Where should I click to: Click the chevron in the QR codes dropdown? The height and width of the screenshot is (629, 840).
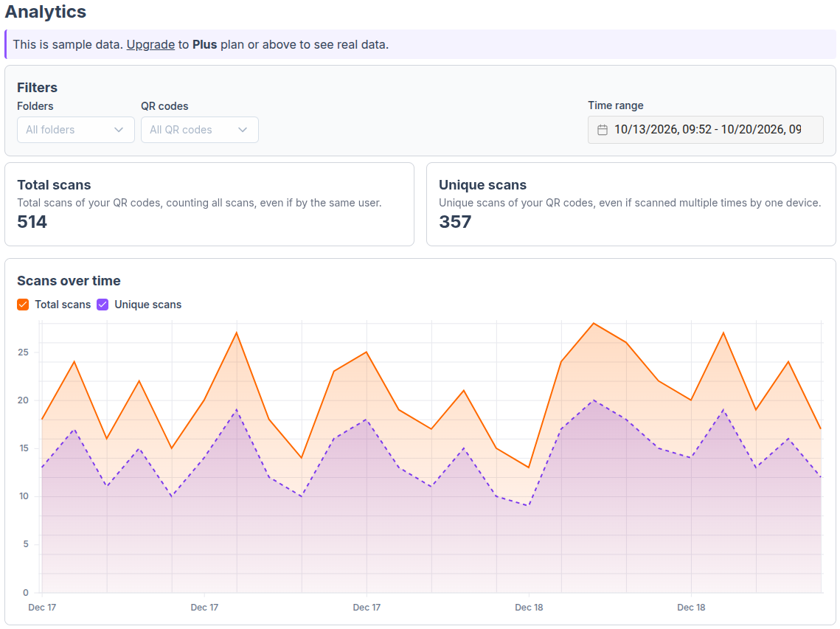243,130
